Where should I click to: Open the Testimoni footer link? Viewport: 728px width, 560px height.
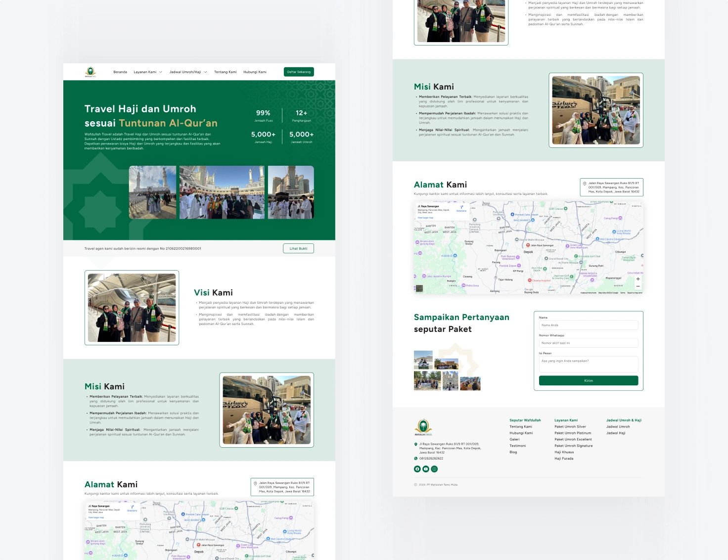pyautogui.click(x=518, y=446)
